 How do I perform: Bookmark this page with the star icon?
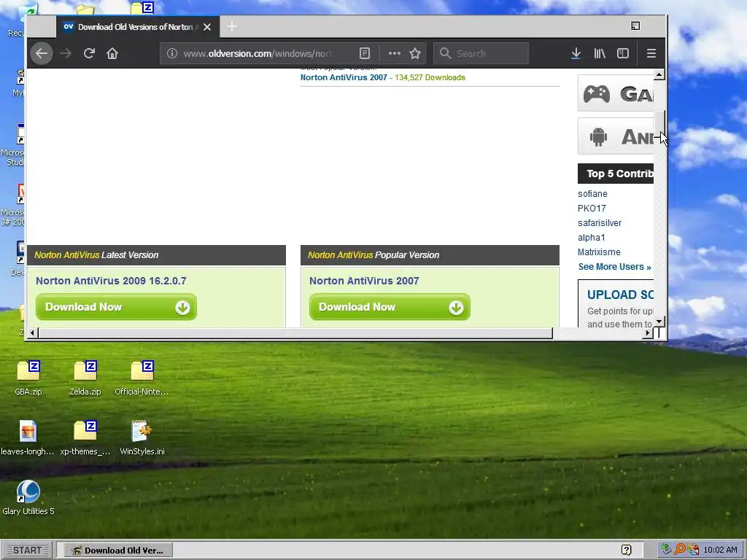(x=415, y=53)
